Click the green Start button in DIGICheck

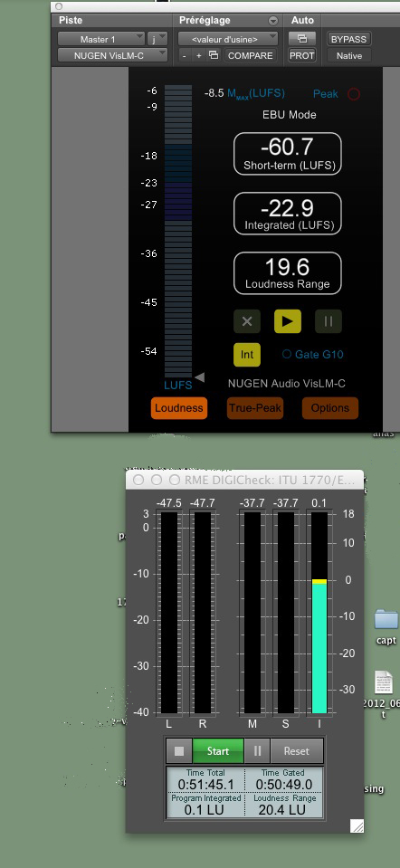click(218, 751)
